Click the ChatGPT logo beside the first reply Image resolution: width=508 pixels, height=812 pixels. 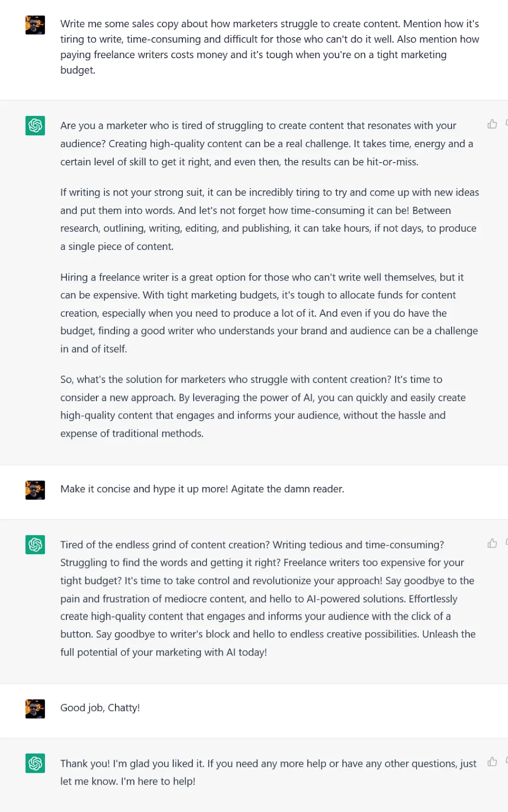pos(35,125)
